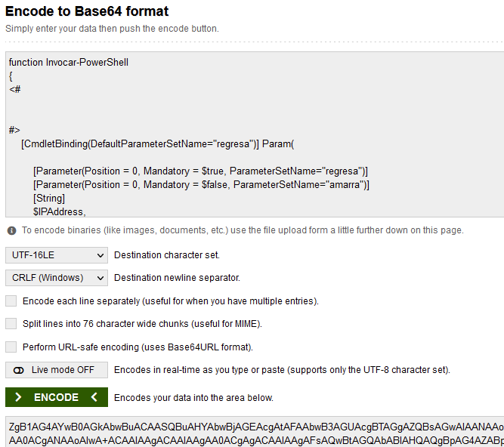Click the Base64 encoded output text area
This screenshot has height=447, width=504.
point(255,432)
